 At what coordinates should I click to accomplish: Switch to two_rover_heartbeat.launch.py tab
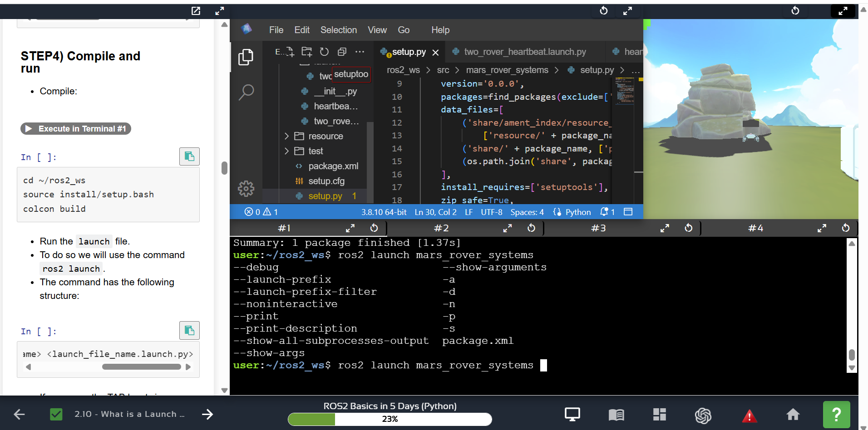pos(524,52)
